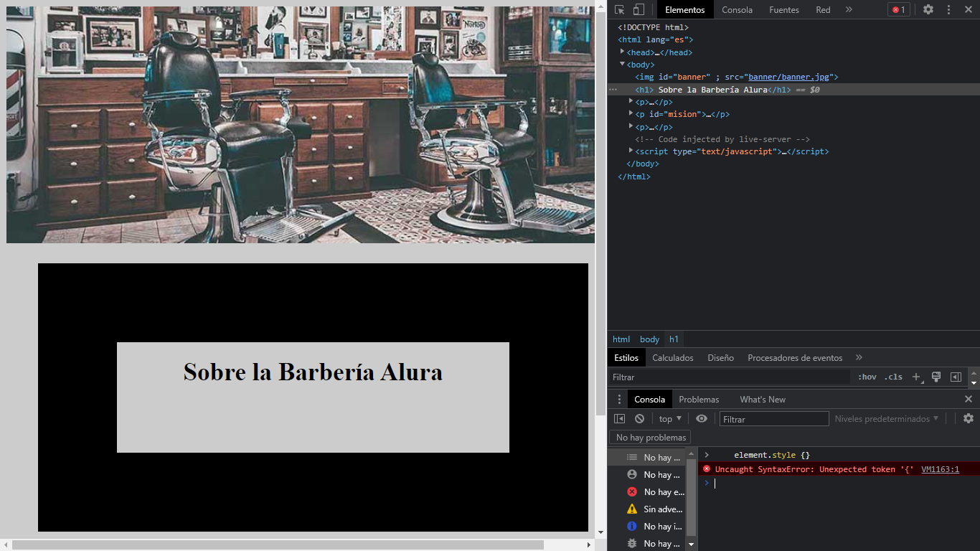Image resolution: width=980 pixels, height=551 pixels.
Task: Select the red errors sidebar row
Action: pos(647,491)
